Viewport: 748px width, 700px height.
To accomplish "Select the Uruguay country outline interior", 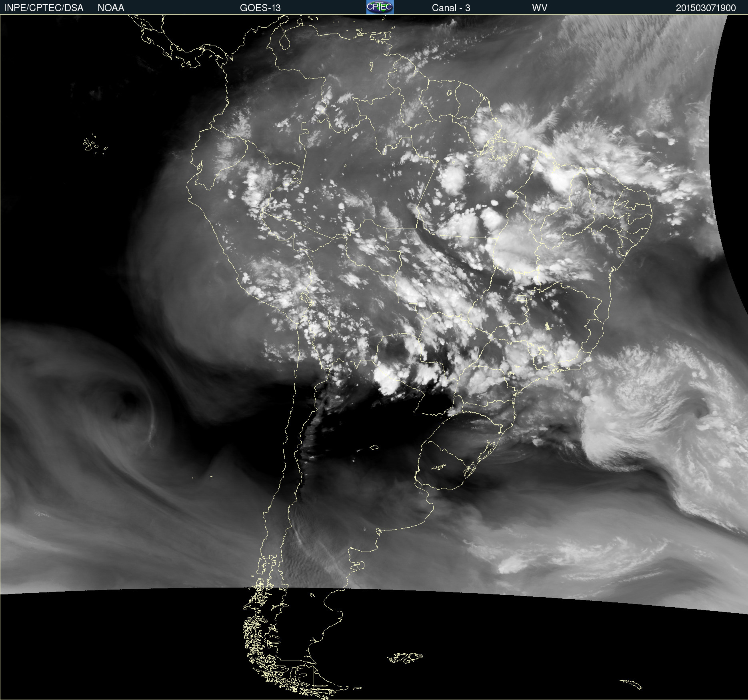I will tap(444, 464).
